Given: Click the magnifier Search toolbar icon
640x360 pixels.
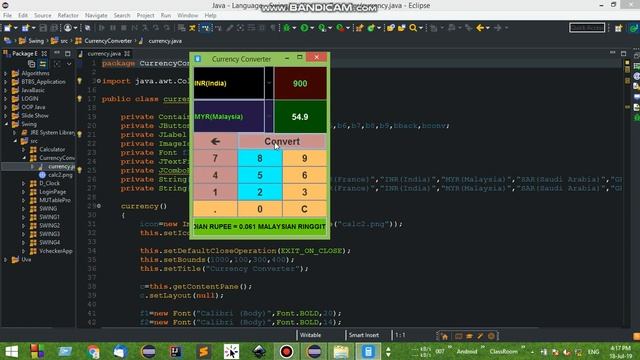Looking at the screenshot, I should [x=413, y=28].
